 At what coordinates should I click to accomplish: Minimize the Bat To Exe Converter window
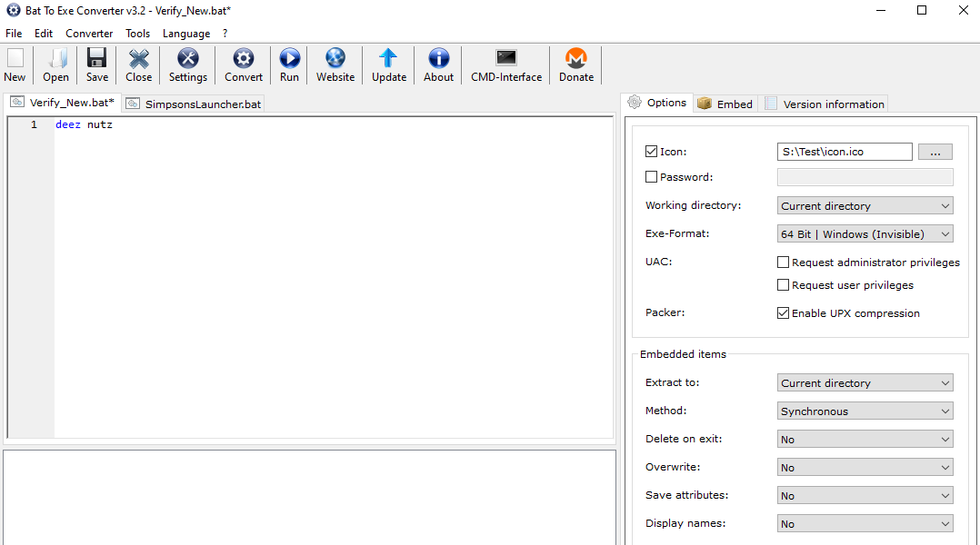[881, 10]
